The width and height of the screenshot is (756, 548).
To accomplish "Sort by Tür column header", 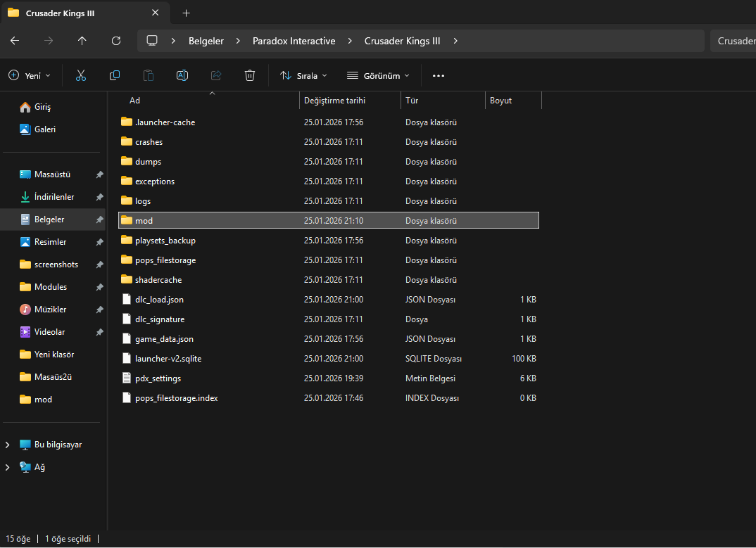I will (x=443, y=101).
